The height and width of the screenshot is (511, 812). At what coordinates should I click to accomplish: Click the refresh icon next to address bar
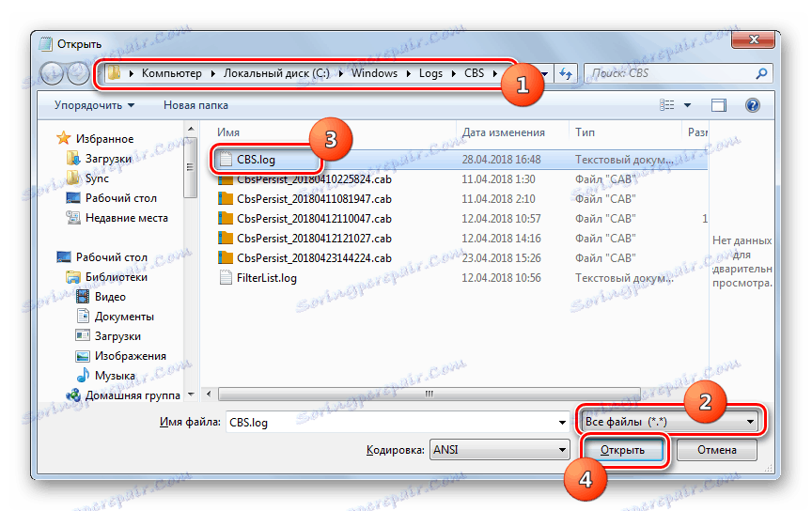566,74
